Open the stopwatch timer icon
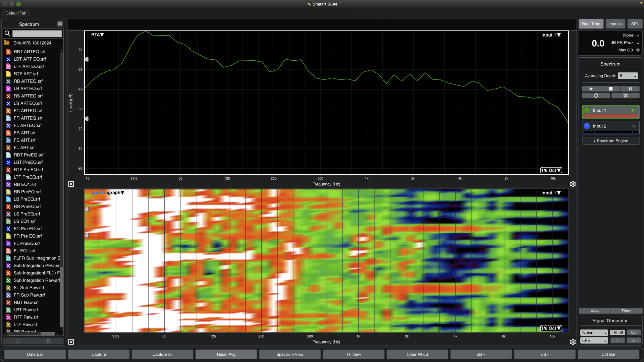Image resolution: width=644 pixels, height=362 pixels. point(596,96)
